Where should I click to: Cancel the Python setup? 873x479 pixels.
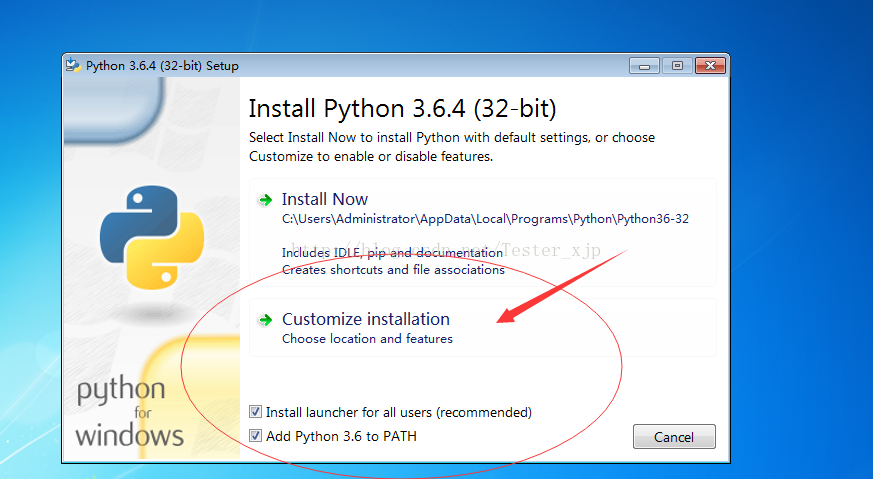(674, 437)
